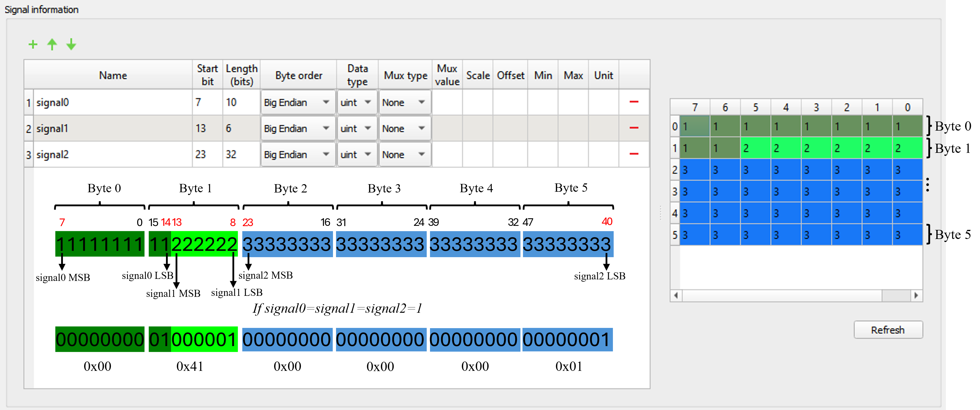
Task: Click the bit grid's left scroll arrow
Action: point(676,295)
